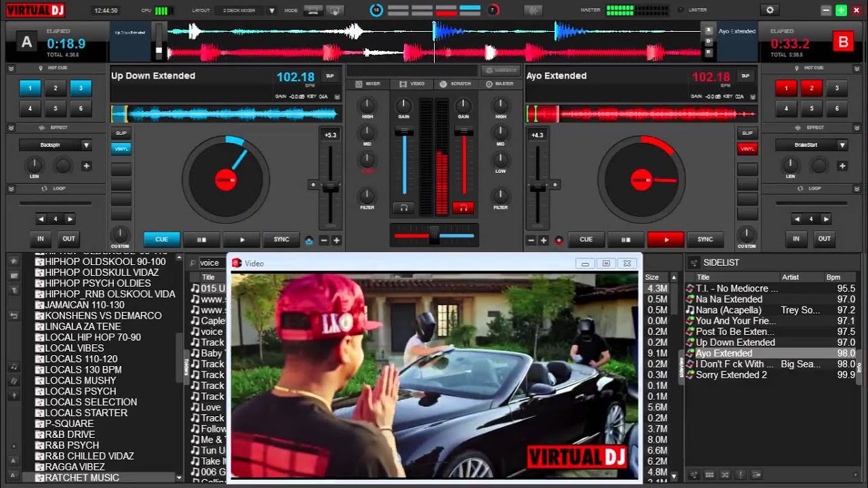Click deck B overview waveform
Screen dimensions: 868x488
pos(642,114)
